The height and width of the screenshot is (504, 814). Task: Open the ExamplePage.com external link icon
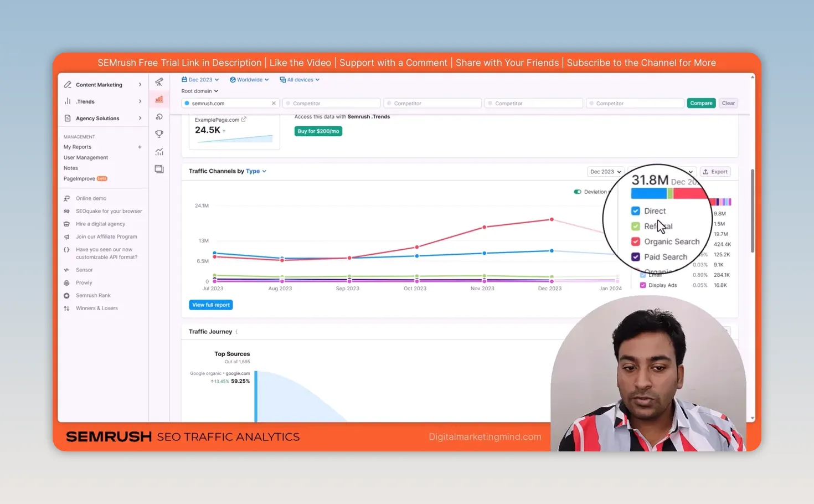(244, 119)
